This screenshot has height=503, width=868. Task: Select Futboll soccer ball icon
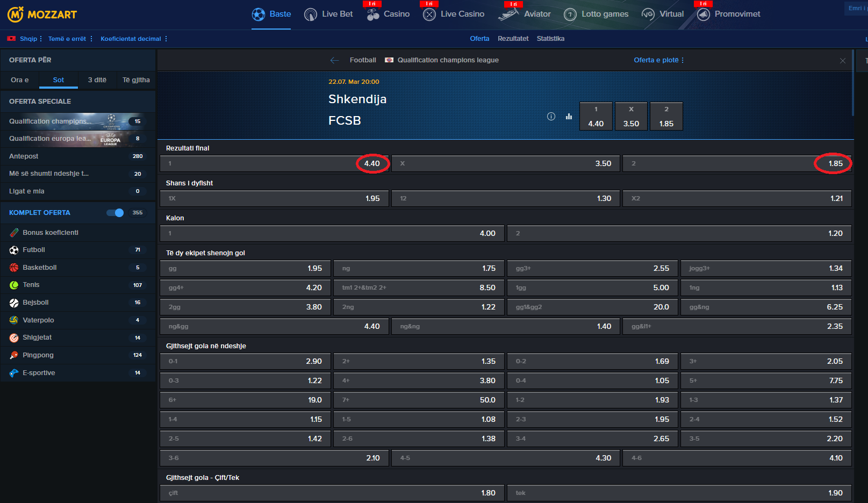[x=14, y=250]
